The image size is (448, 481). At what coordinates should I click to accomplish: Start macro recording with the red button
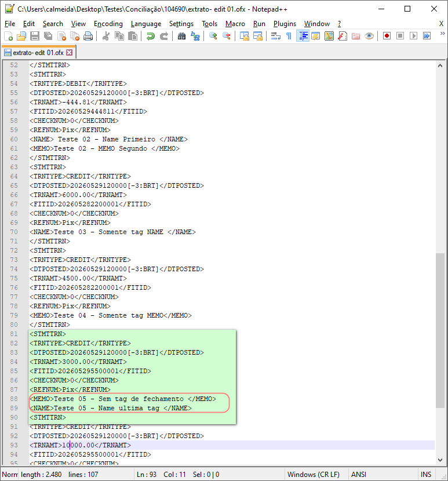[x=387, y=36]
